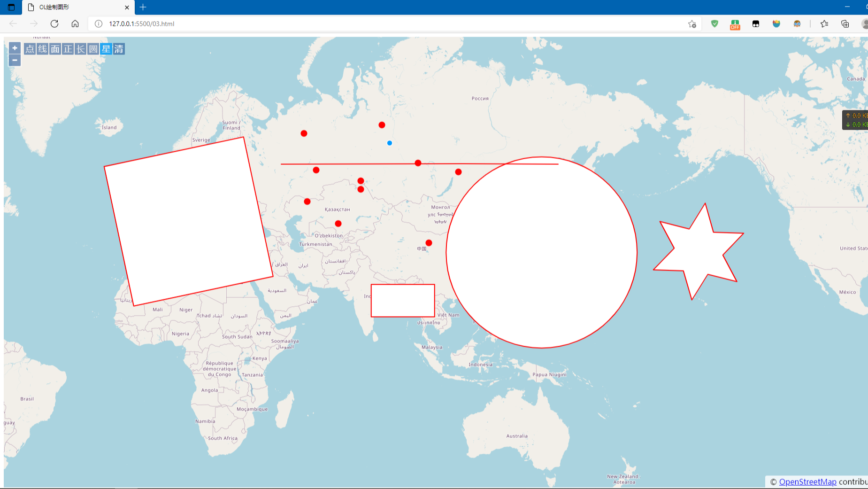Select the 点 point drawing tool

click(x=30, y=49)
